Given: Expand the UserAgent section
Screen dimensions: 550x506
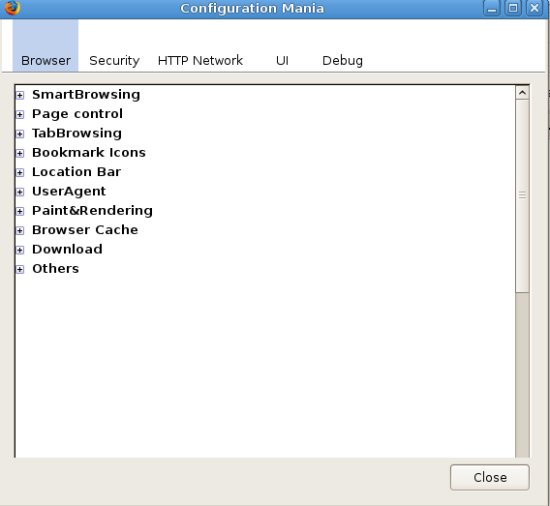Looking at the screenshot, I should tap(20, 192).
